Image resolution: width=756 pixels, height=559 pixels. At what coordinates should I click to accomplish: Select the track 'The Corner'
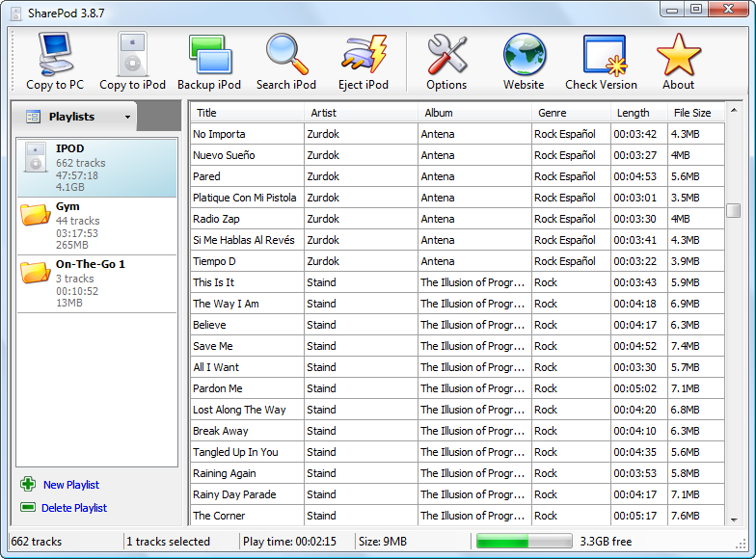click(457, 516)
